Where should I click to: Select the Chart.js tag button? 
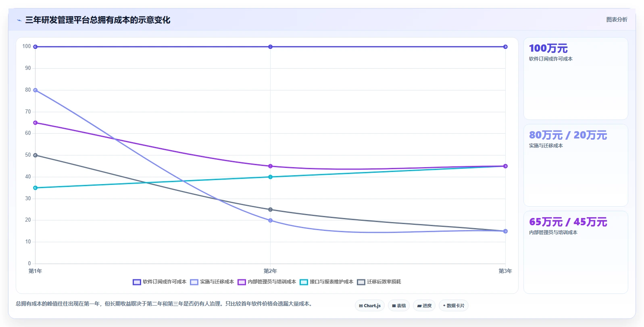click(370, 306)
